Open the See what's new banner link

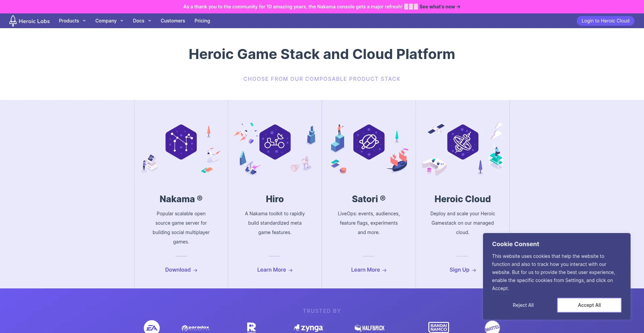(439, 7)
